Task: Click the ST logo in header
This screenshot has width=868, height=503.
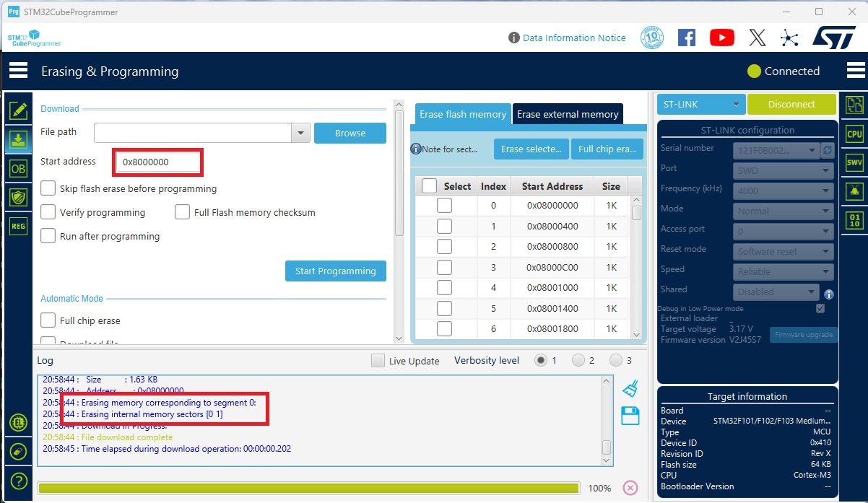Action: click(x=835, y=38)
